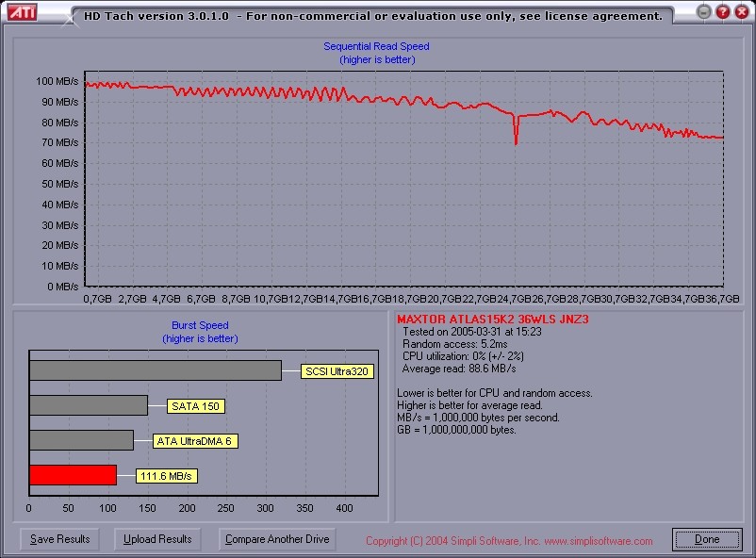
Task: Close the HD Tach window
Action: coord(742,12)
